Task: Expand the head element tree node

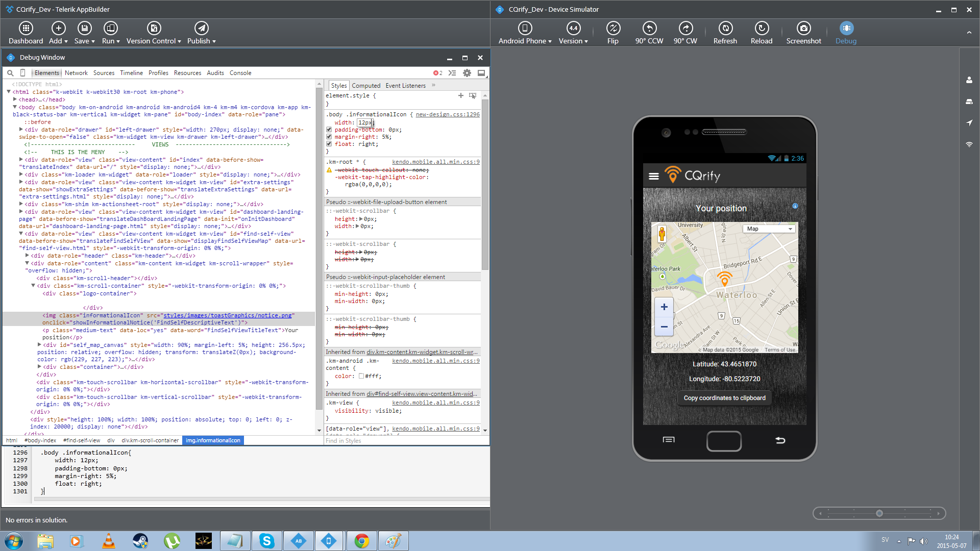Action: click(15, 99)
